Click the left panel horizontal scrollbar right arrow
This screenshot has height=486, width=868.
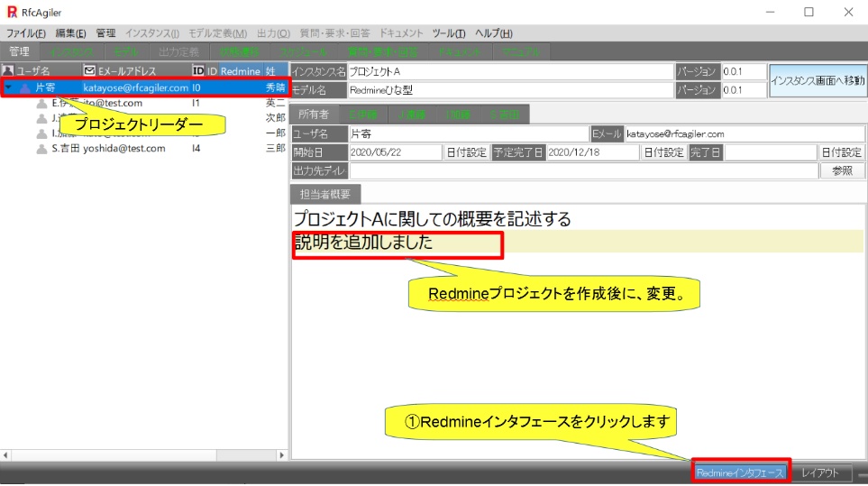pyautogui.click(x=281, y=456)
